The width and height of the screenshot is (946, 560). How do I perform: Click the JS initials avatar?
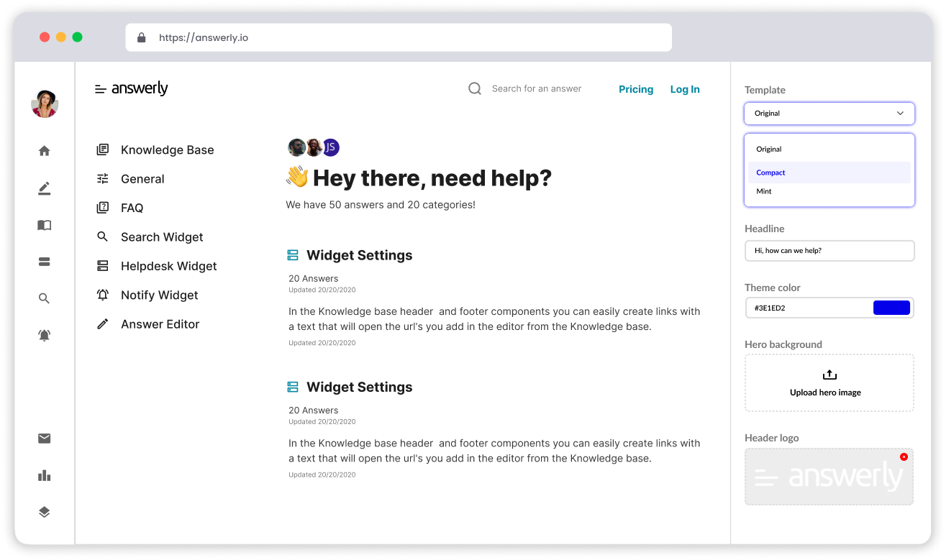[x=330, y=147]
